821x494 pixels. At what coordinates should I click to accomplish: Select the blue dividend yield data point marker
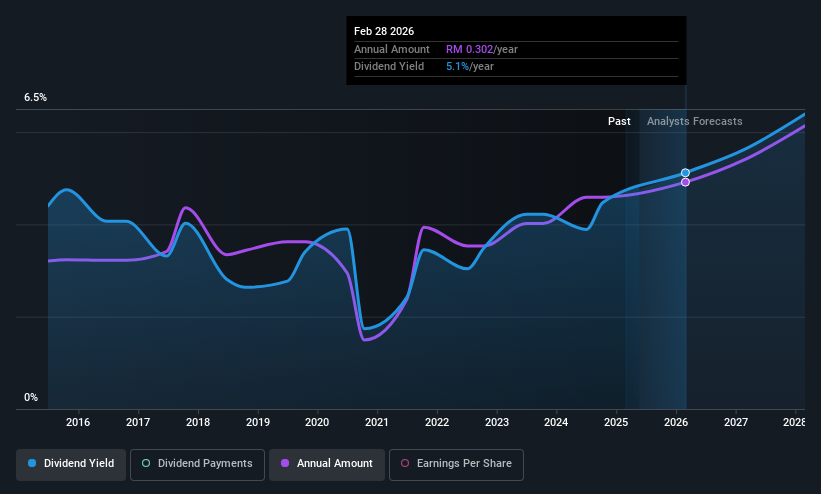(x=685, y=173)
